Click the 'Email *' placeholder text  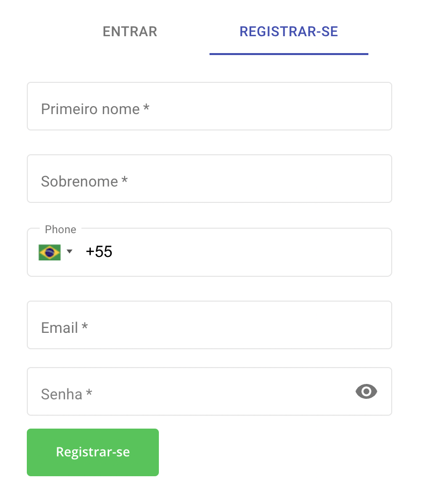tap(64, 327)
